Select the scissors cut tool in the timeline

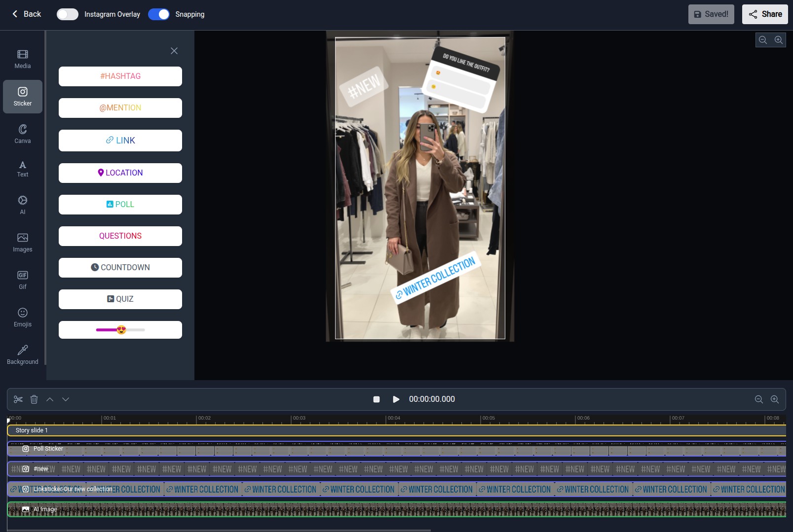[x=18, y=399]
